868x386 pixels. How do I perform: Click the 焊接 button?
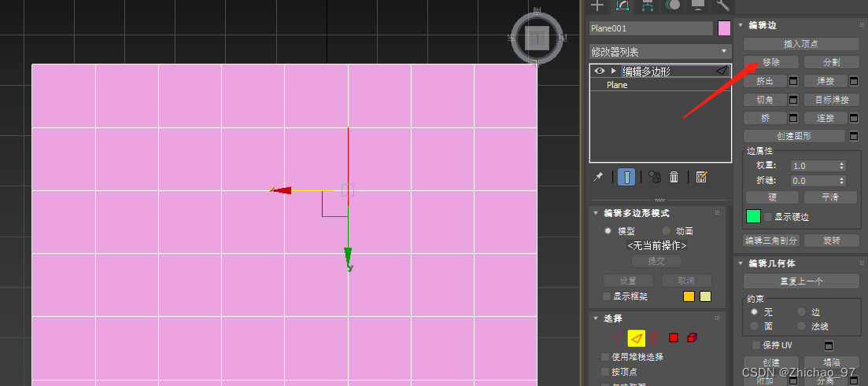tap(826, 81)
